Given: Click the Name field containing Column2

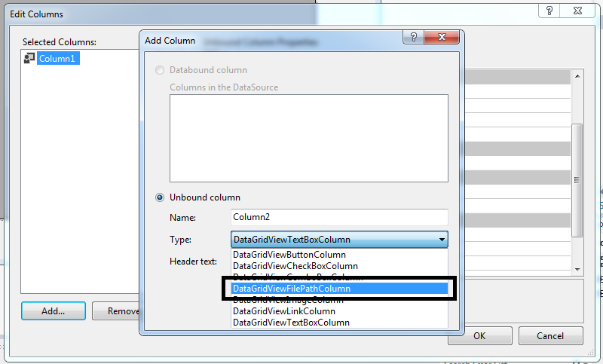Looking at the screenshot, I should (x=340, y=217).
